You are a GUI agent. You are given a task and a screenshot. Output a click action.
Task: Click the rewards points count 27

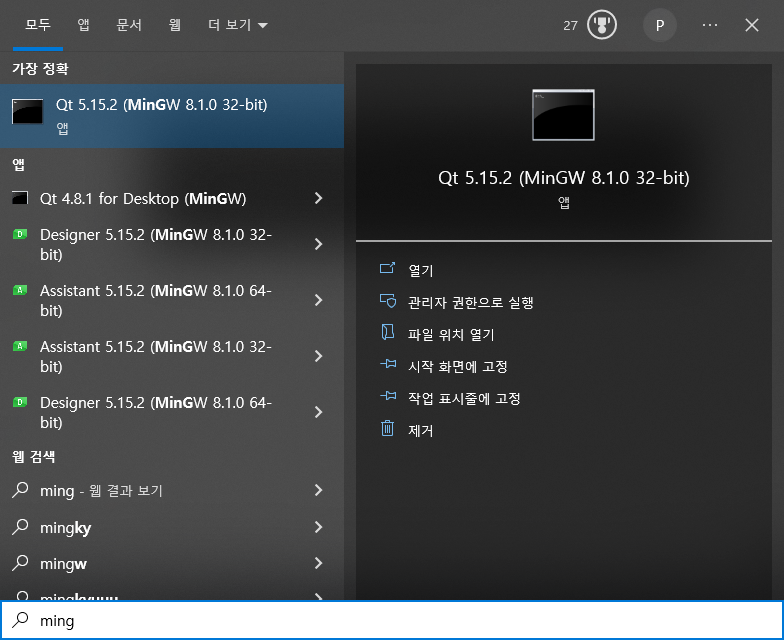pyautogui.click(x=570, y=26)
